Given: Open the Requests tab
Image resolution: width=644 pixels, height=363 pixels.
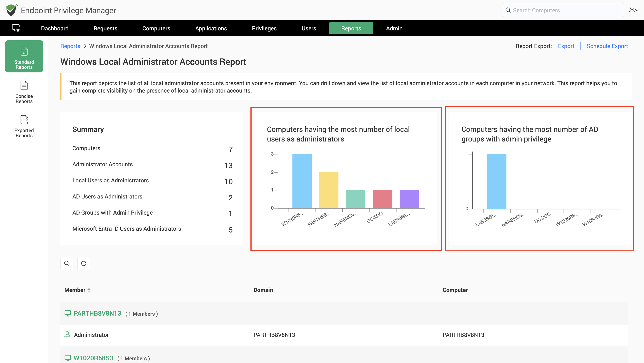Looking at the screenshot, I should click(x=105, y=28).
